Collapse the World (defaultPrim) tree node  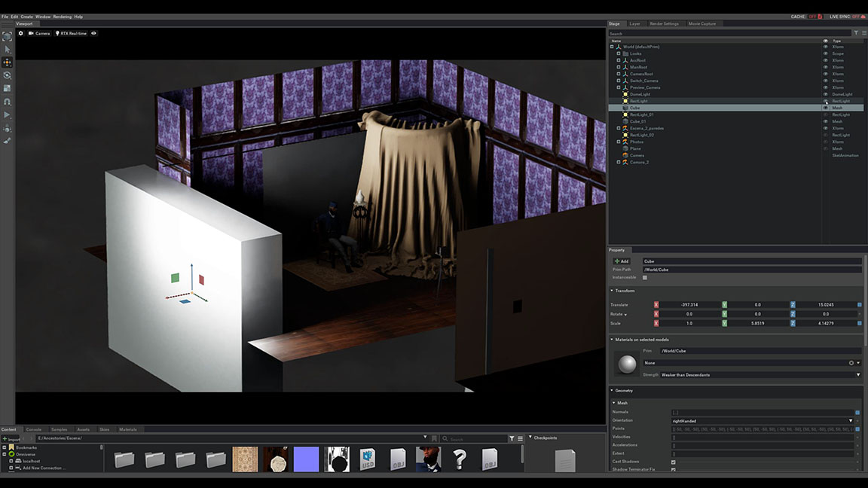coord(613,47)
